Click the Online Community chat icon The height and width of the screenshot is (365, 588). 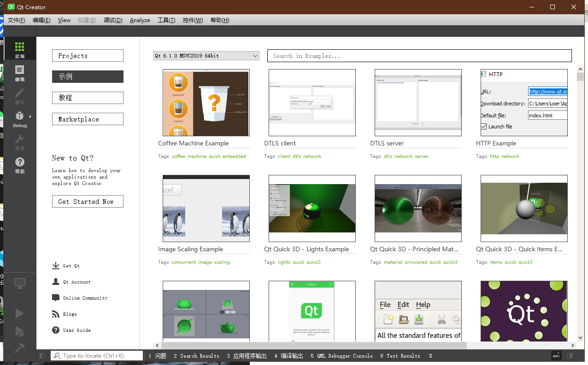(x=56, y=298)
